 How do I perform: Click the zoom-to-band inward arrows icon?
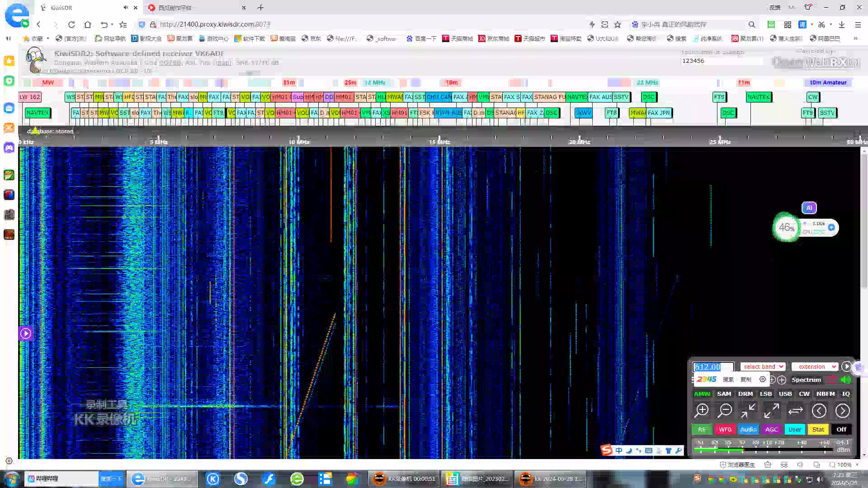coord(748,410)
